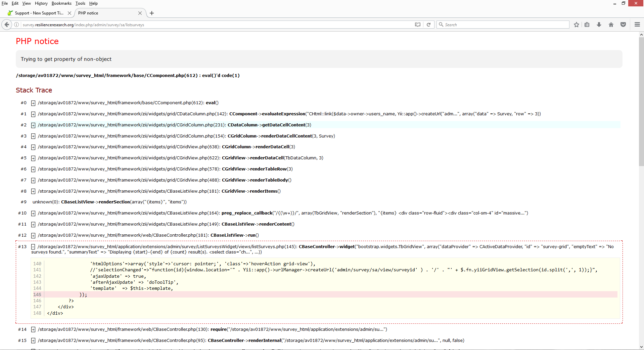644x350 pixels.
Task: Open the Bookmarks menu
Action: pos(61,3)
